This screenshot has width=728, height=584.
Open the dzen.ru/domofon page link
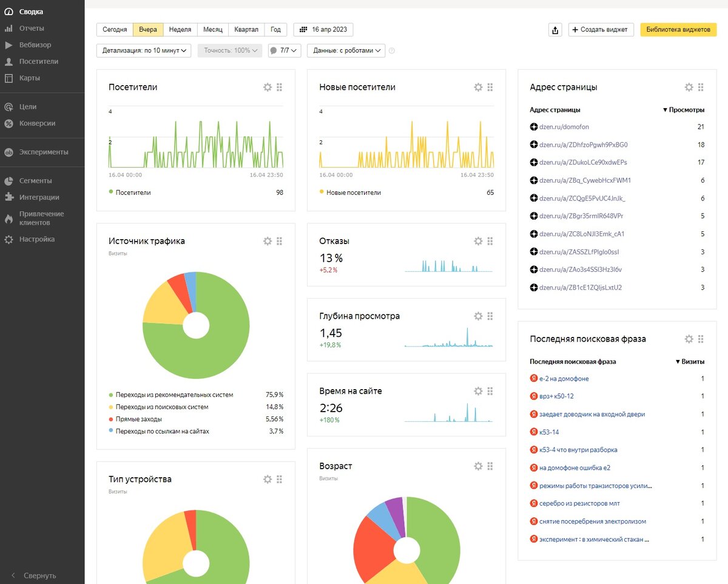pos(564,127)
